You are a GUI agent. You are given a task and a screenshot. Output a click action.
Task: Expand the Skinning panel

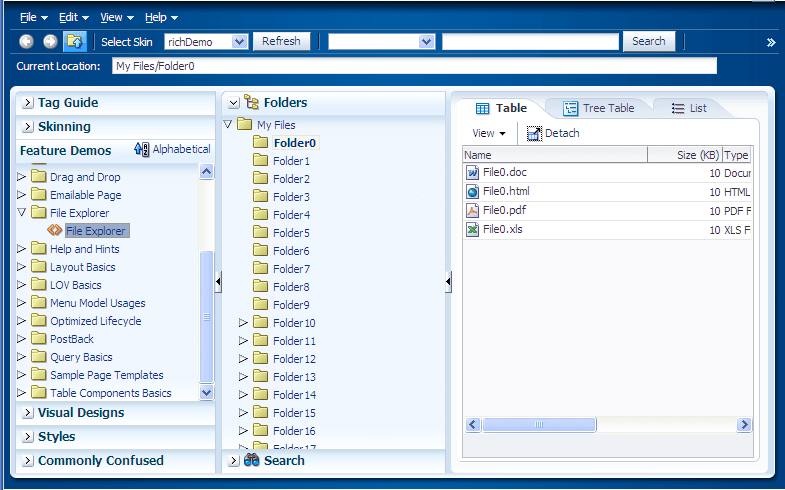(28, 127)
